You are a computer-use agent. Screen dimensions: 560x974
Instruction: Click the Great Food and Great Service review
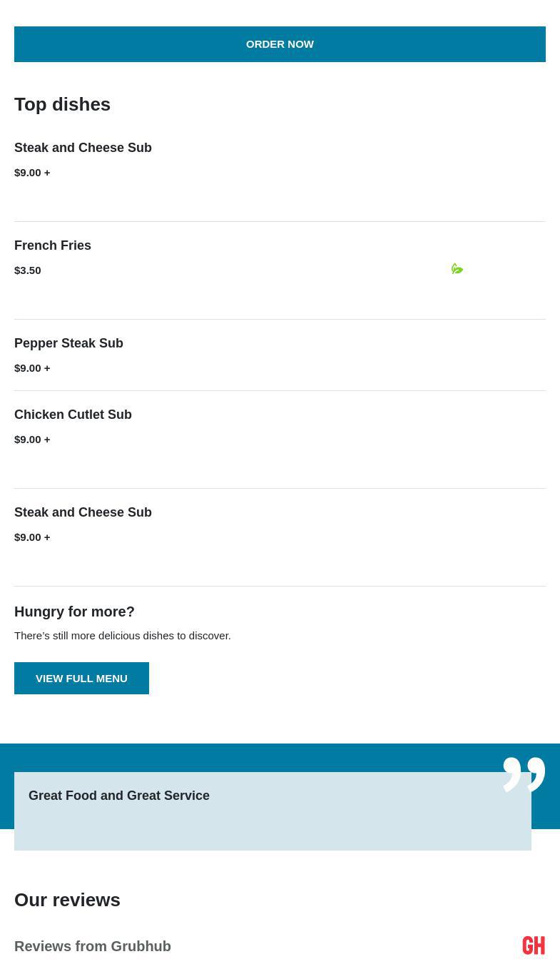click(119, 796)
